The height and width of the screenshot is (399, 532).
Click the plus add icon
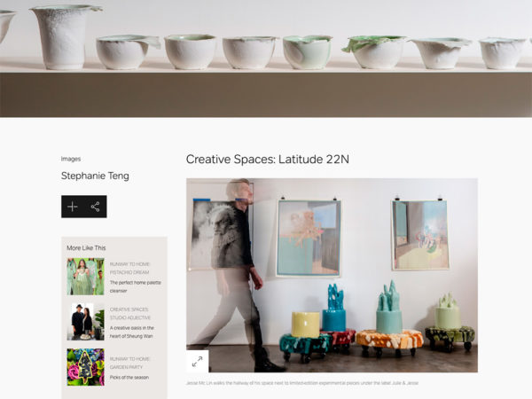point(73,207)
